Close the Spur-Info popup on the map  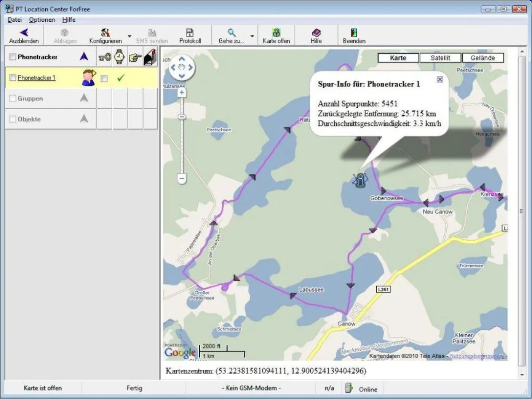[x=439, y=79]
